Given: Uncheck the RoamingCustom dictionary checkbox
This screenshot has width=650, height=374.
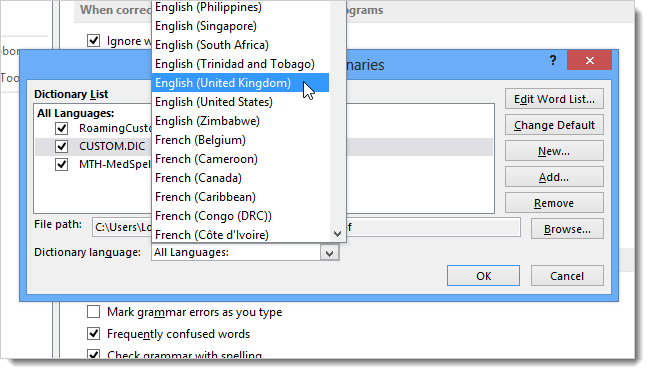Looking at the screenshot, I should click(61, 128).
